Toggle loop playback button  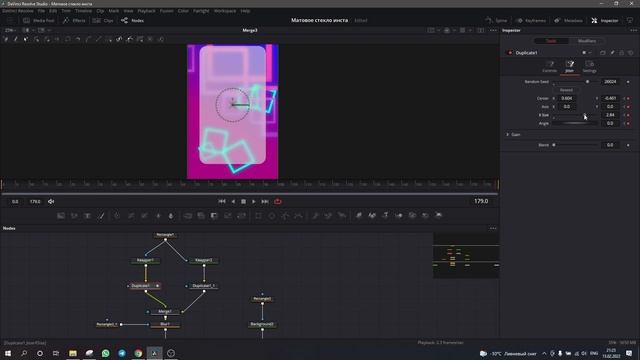tap(278, 201)
